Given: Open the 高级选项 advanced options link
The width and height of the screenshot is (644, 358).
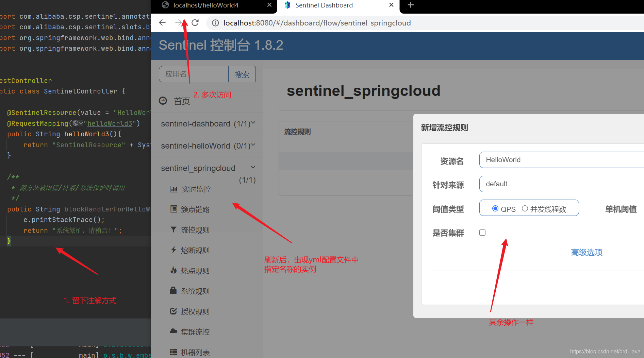Looking at the screenshot, I should click(x=587, y=252).
